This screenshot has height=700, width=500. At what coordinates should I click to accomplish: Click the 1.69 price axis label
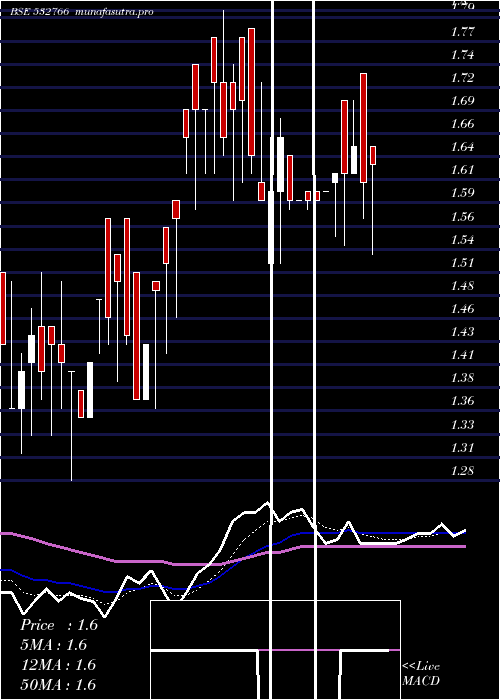(x=462, y=100)
